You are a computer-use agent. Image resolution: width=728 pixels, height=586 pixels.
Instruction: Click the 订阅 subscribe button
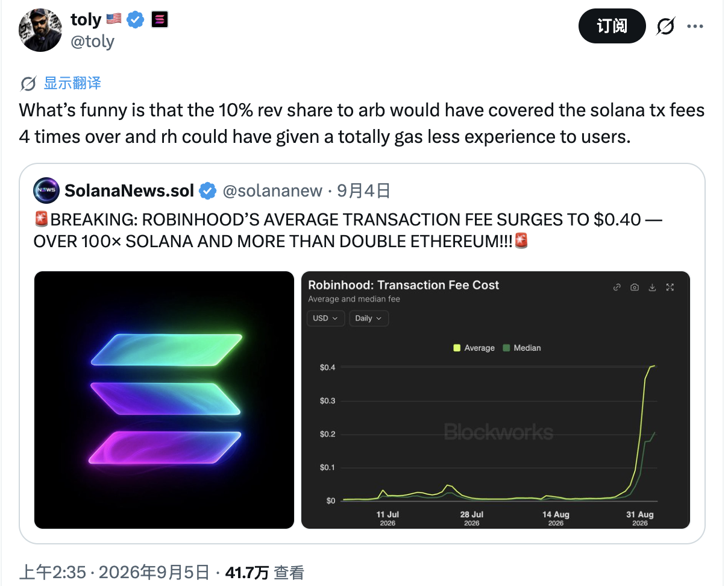(612, 26)
